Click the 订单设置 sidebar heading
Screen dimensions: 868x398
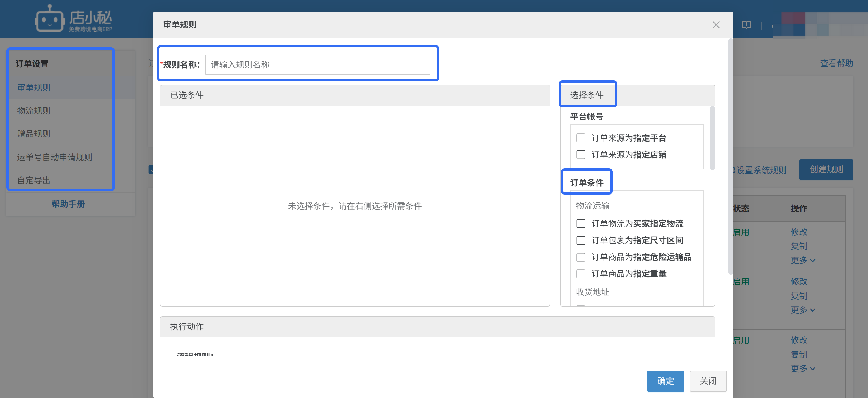tap(32, 64)
